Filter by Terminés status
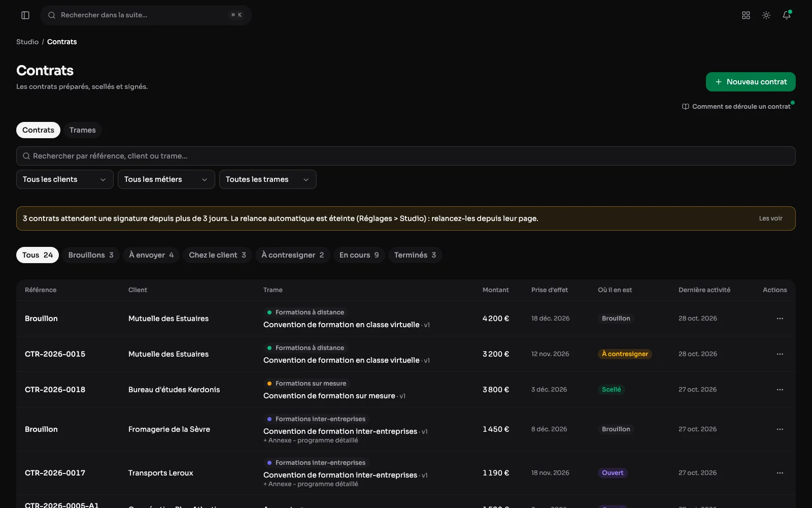 point(415,255)
